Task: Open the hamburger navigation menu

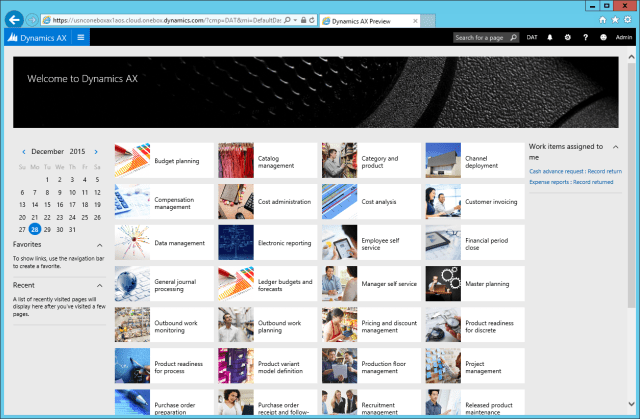Action: 81,38
